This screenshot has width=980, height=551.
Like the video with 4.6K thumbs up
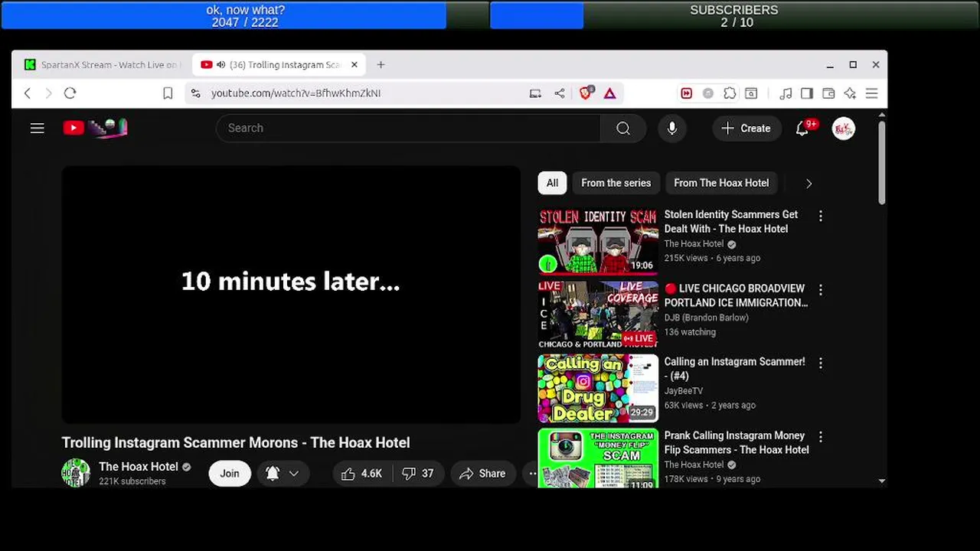coord(362,474)
